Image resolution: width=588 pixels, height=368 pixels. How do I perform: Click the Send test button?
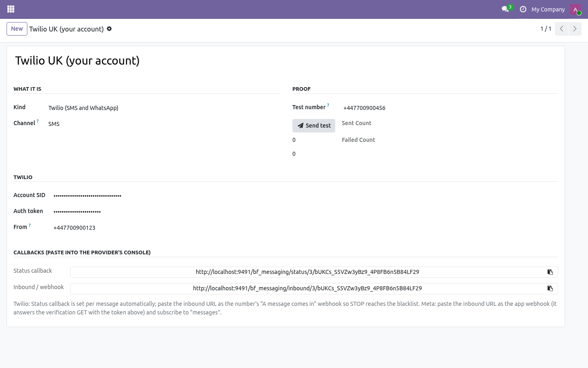coord(314,126)
